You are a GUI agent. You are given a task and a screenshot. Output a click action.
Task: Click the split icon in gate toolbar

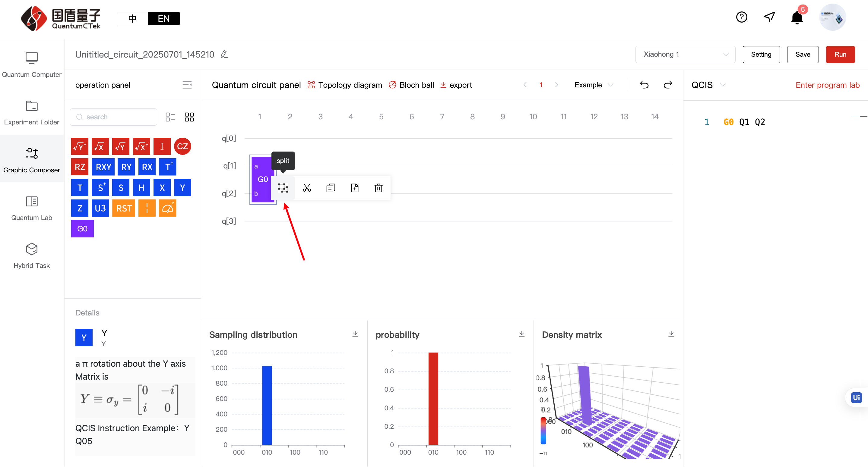pyautogui.click(x=283, y=188)
